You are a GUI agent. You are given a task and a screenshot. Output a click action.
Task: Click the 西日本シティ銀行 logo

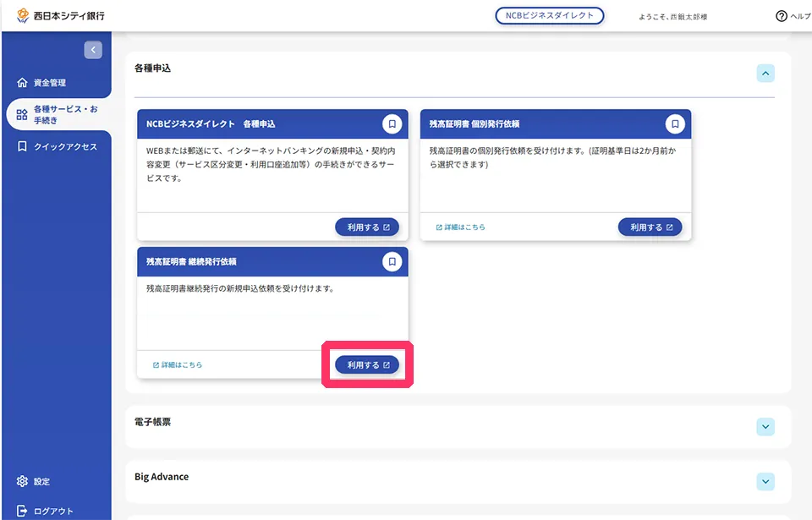click(x=60, y=15)
